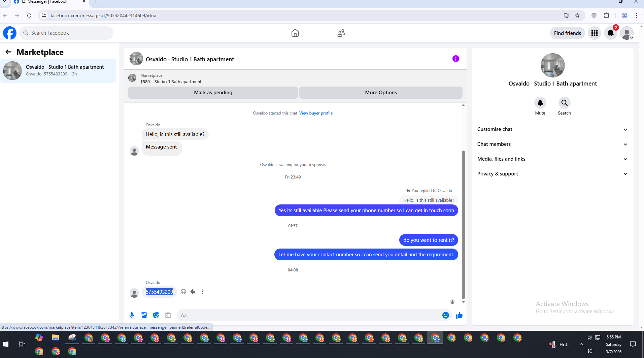Go back using the Marketplace arrow
The image size is (644, 358).
[8, 52]
